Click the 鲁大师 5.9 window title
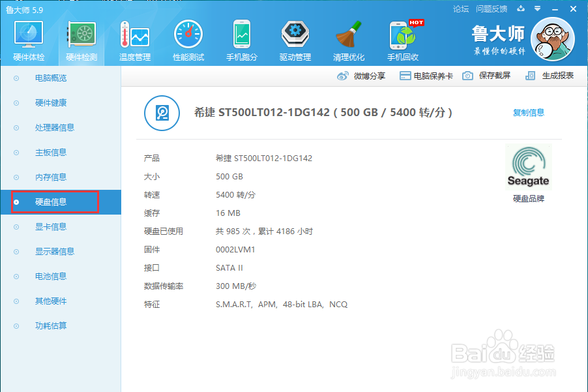 coord(24,10)
